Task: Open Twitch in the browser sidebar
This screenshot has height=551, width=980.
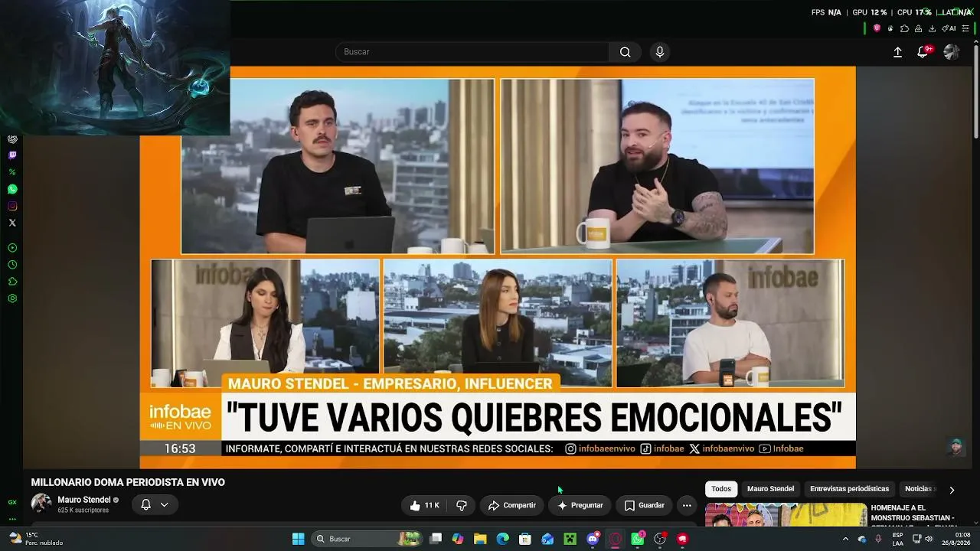Action: pyautogui.click(x=12, y=155)
